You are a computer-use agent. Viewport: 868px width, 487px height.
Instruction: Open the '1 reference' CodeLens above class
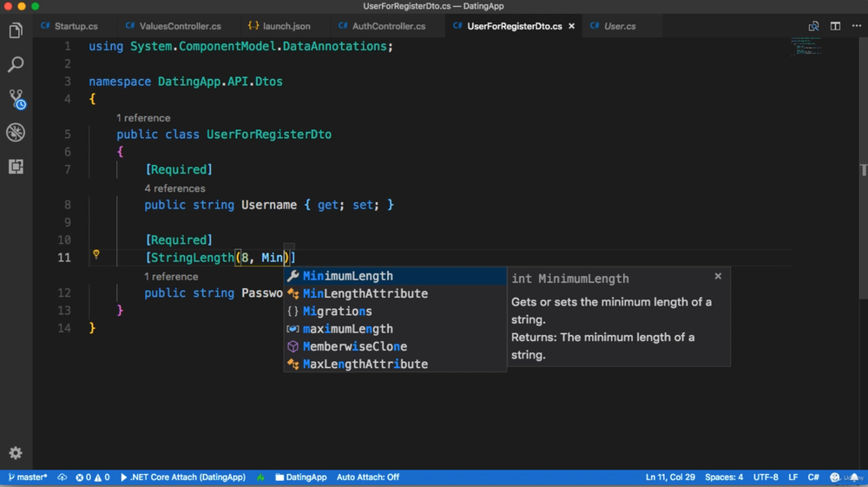tap(143, 118)
